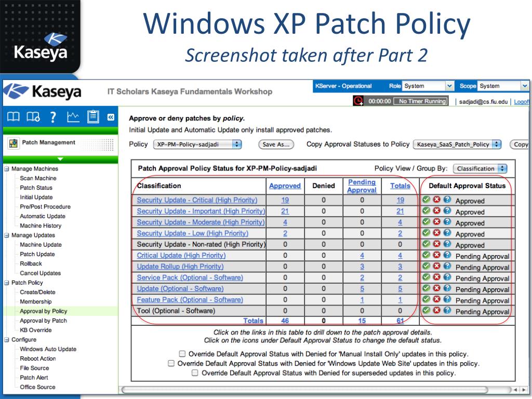This screenshot has width=532, height=399.
Task: Click the Totals column header link
Action: (x=400, y=186)
